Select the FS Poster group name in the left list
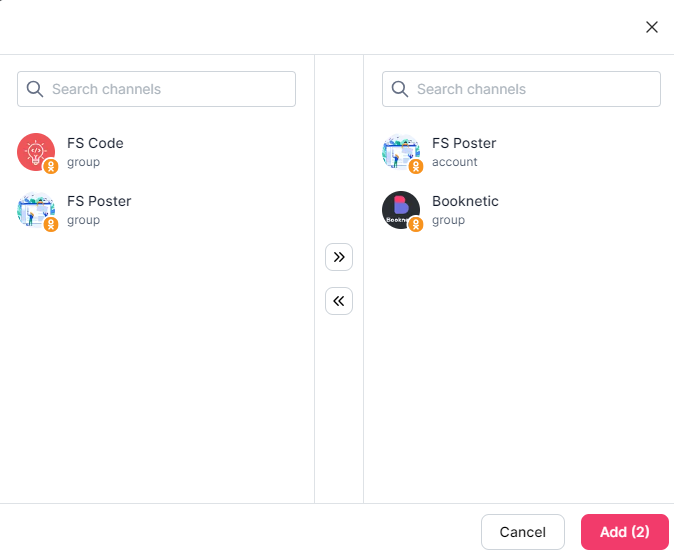 point(99,201)
